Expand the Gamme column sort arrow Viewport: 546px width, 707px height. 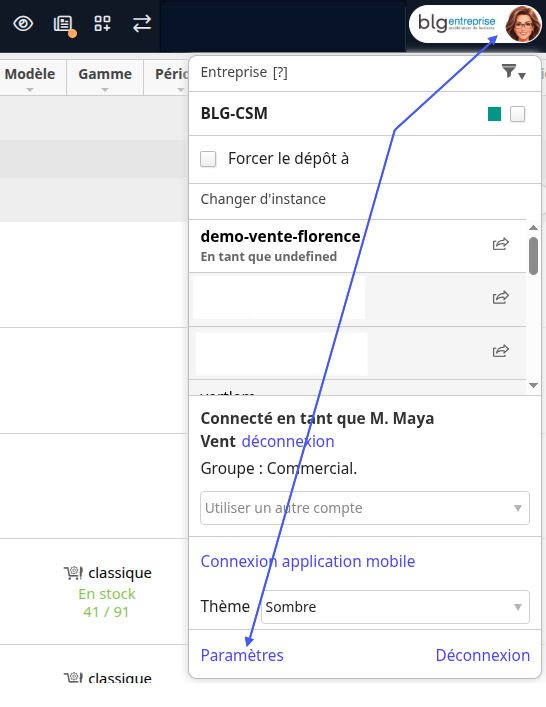(x=105, y=90)
